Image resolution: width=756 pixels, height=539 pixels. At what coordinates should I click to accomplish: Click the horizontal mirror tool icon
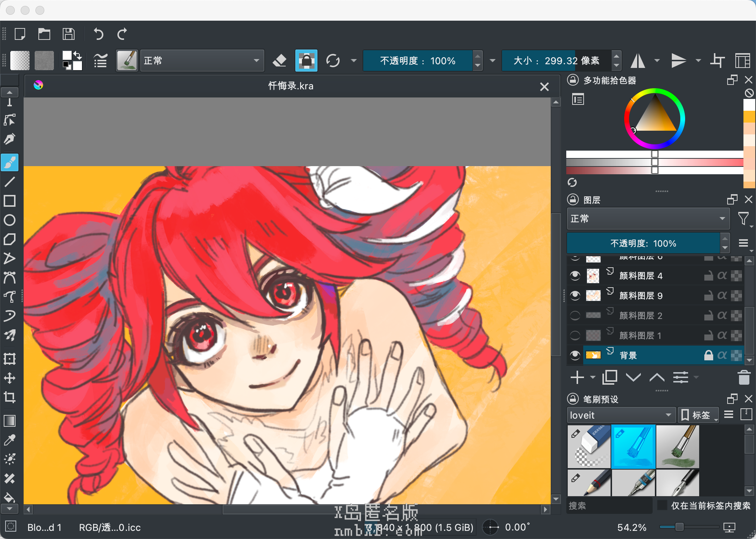click(638, 61)
